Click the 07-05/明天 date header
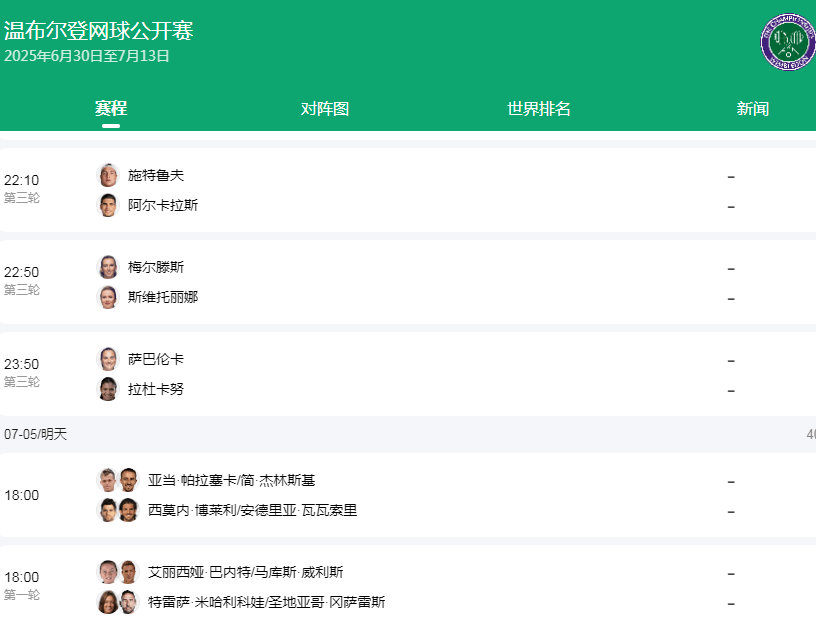The image size is (816, 625). coord(36,434)
